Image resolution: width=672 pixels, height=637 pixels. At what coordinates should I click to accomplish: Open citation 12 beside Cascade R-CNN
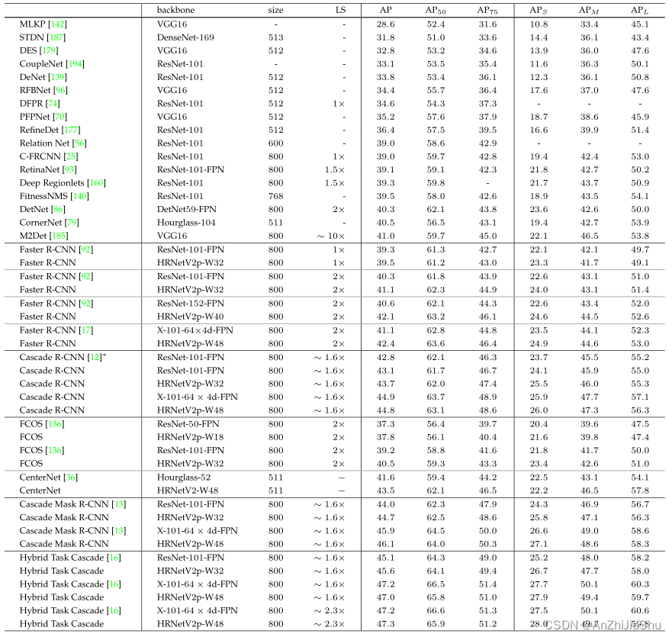[x=95, y=358]
